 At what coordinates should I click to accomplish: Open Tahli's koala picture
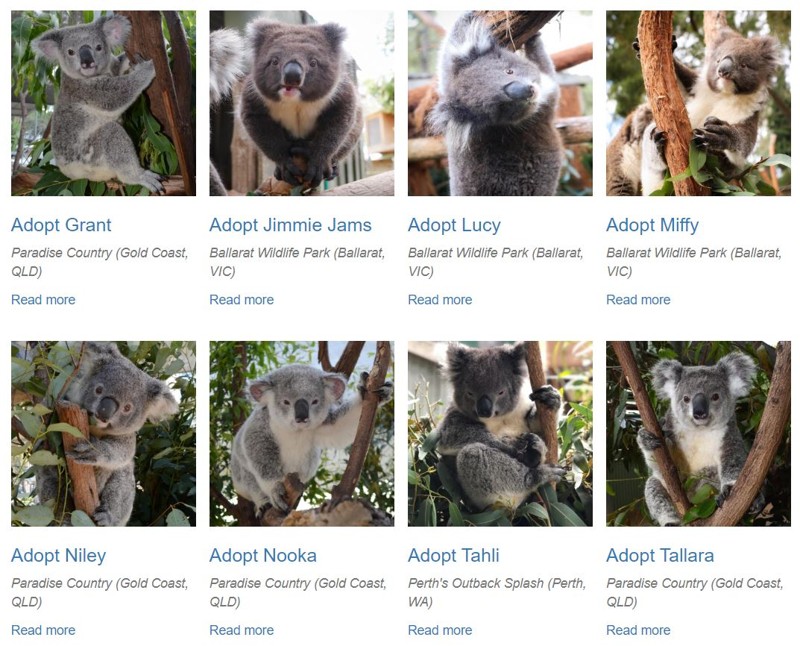coord(500,434)
